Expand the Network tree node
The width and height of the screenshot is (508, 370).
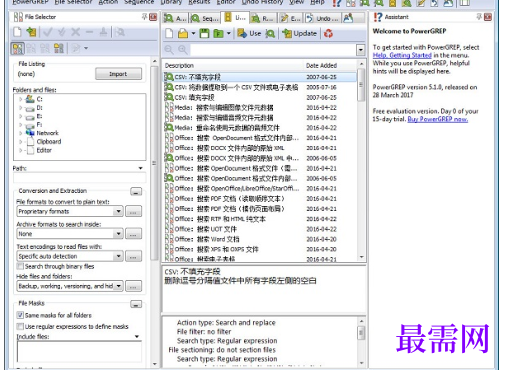21,133
